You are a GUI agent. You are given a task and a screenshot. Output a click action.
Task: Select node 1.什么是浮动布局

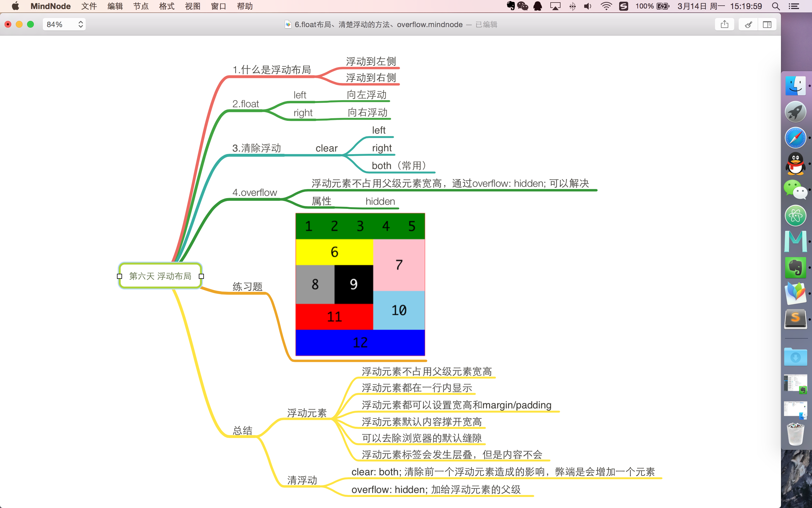272,70
